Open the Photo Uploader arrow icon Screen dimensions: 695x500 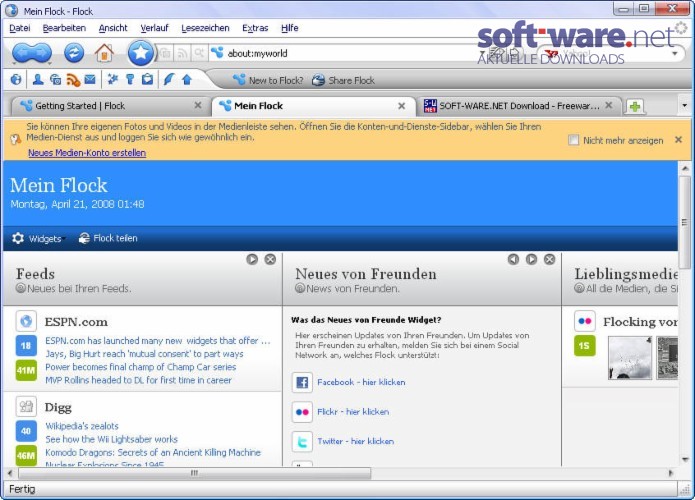coord(187,80)
